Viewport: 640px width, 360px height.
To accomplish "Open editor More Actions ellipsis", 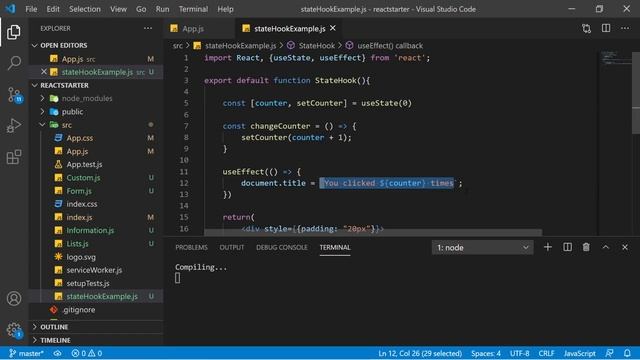I will (x=625, y=28).
